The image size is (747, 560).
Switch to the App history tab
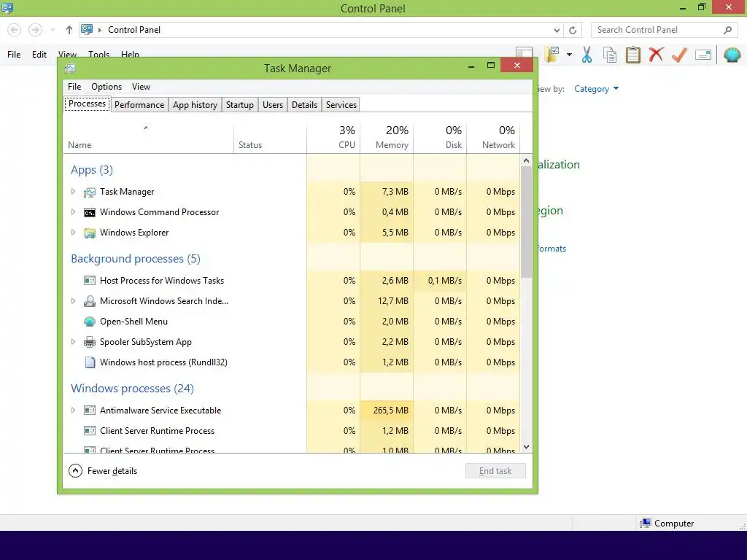pyautogui.click(x=195, y=105)
